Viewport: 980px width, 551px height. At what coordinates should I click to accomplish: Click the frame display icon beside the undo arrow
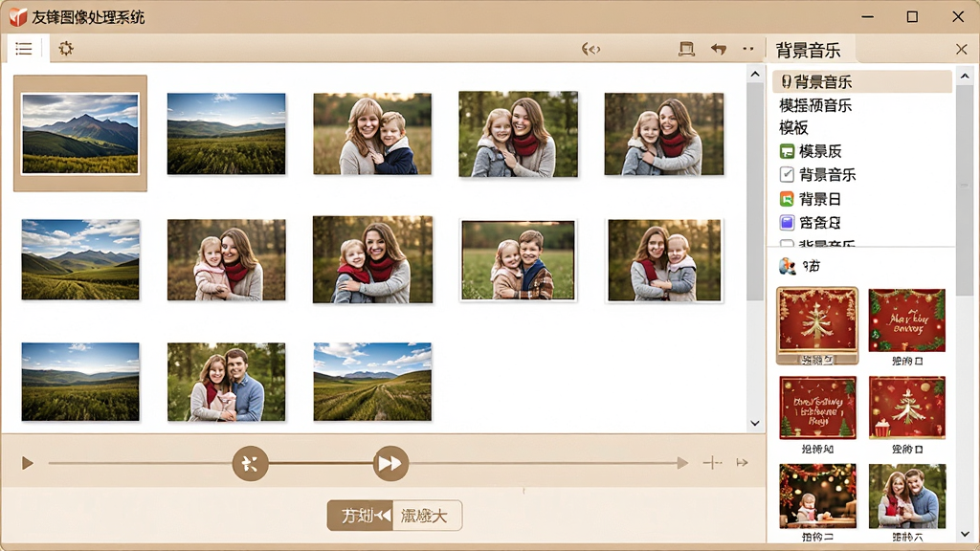[x=686, y=49]
